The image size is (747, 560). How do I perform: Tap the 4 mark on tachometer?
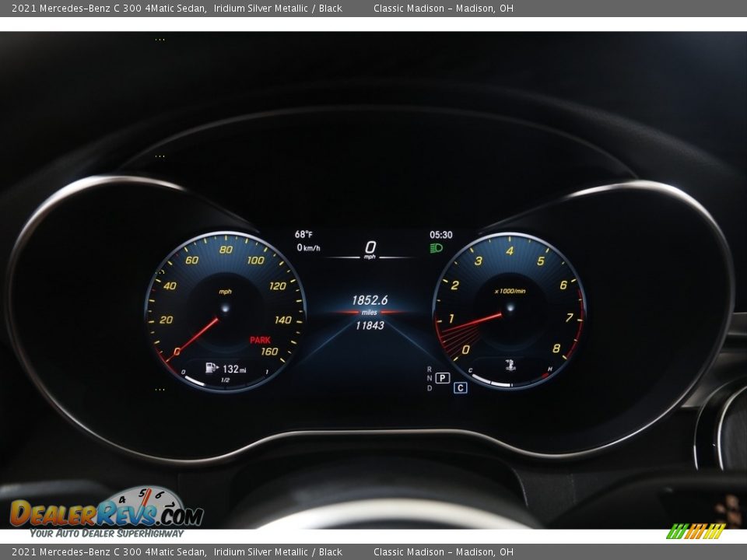tap(510, 250)
